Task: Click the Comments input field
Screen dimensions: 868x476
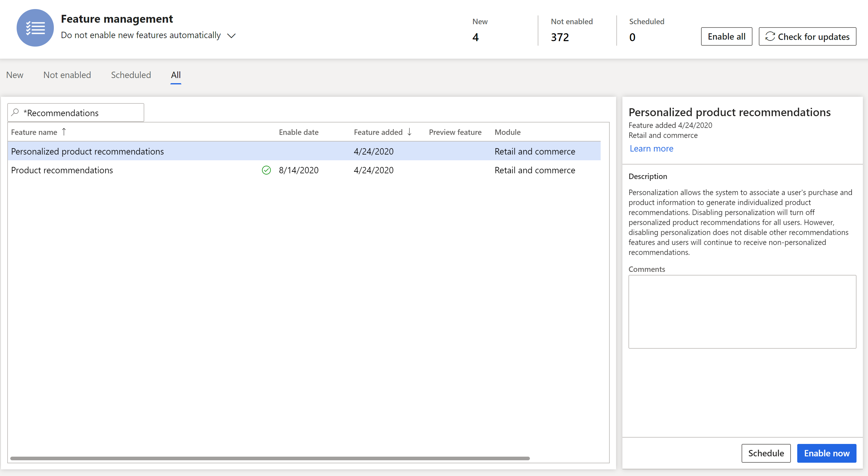Action: click(741, 311)
